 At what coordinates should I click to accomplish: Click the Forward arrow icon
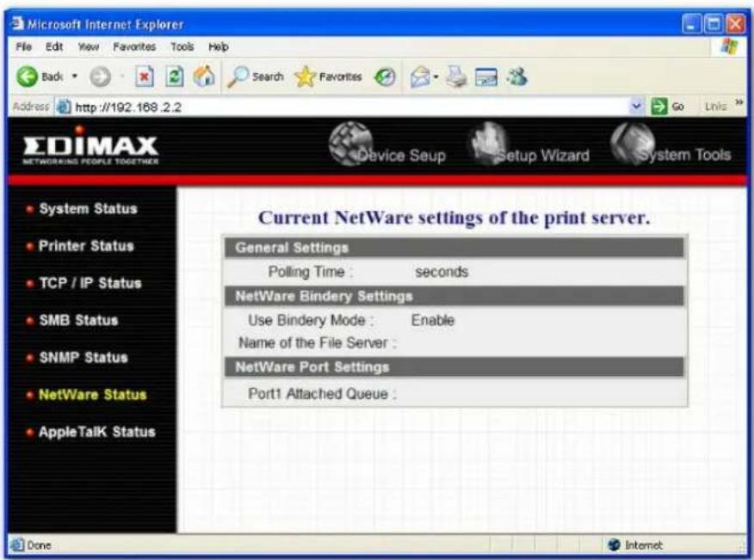click(100, 77)
